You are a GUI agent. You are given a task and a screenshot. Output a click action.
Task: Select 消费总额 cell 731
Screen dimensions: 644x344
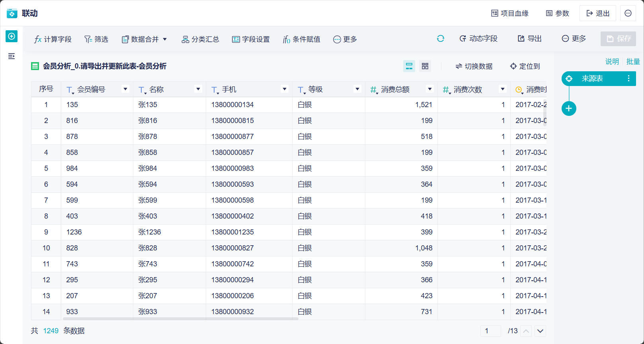401,312
